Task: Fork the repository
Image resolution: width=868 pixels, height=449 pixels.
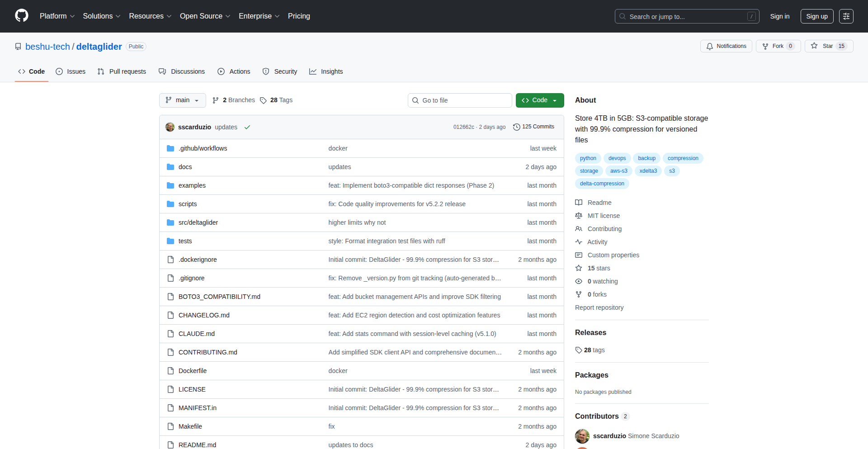Action: click(x=778, y=46)
